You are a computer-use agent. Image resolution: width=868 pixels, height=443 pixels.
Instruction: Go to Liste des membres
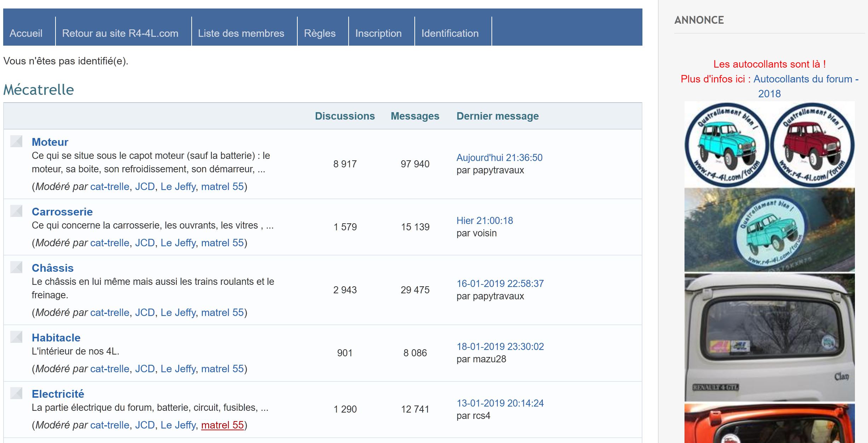(x=241, y=33)
